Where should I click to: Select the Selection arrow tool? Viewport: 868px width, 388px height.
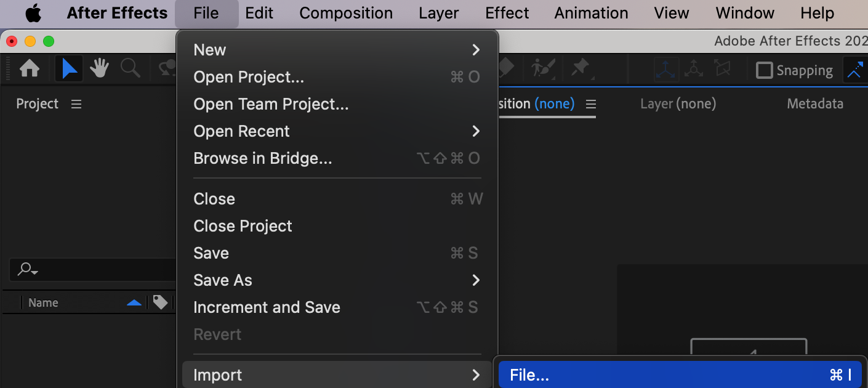[70, 68]
